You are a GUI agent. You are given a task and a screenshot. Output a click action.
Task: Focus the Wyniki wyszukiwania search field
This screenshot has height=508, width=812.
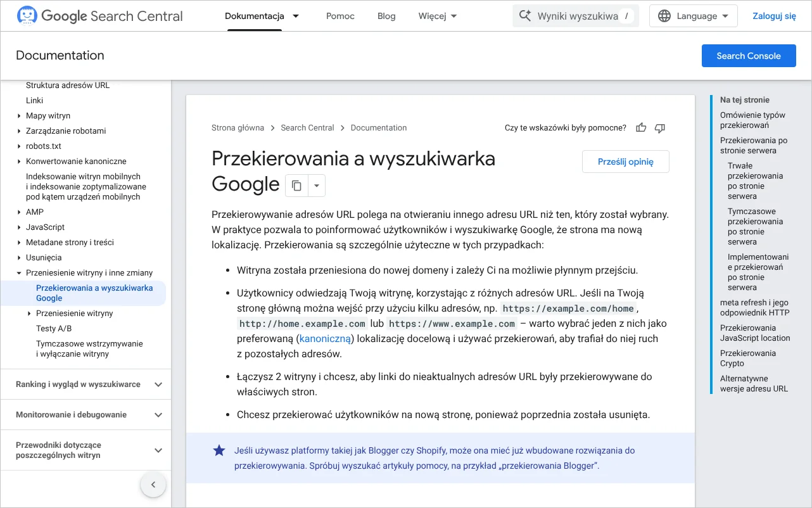[576, 16]
